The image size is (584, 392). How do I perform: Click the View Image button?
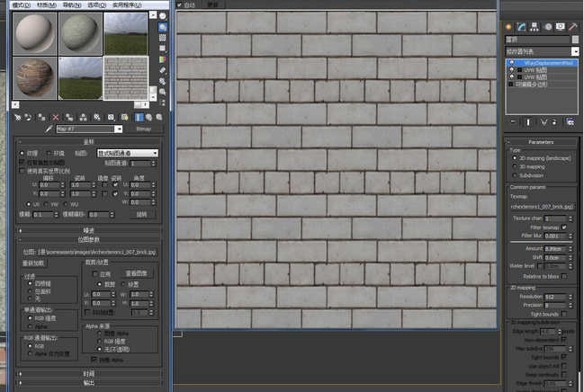[136, 273]
